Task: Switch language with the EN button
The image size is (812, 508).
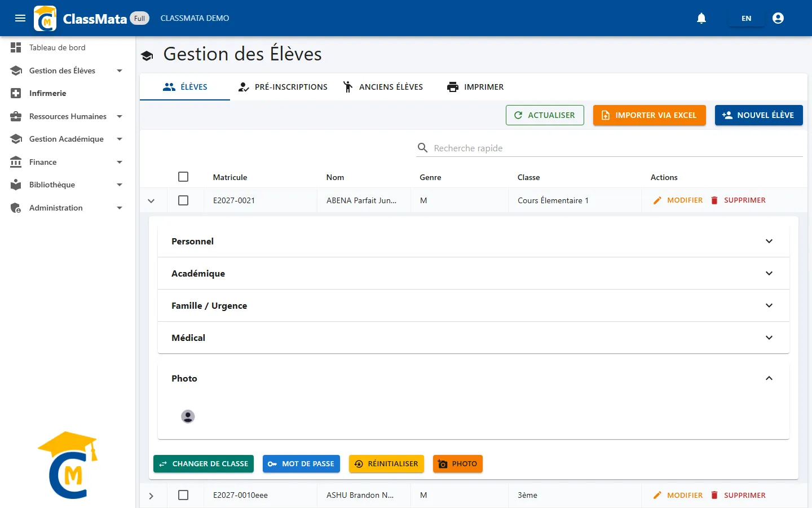Action: pyautogui.click(x=747, y=18)
